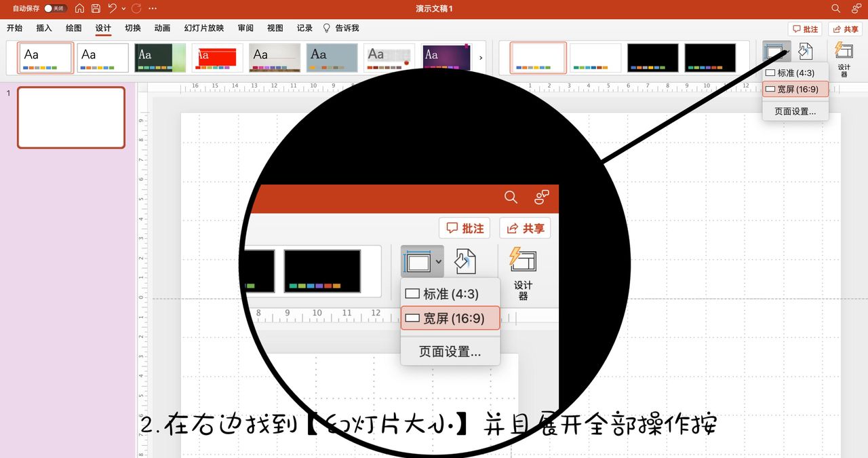The image size is (868, 458).
Task: Click the real title bar's Search magnifier icon
Action: pos(836,9)
